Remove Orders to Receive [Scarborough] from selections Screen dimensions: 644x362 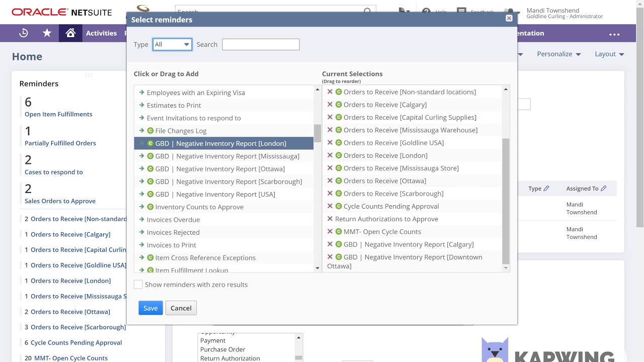coord(330,193)
